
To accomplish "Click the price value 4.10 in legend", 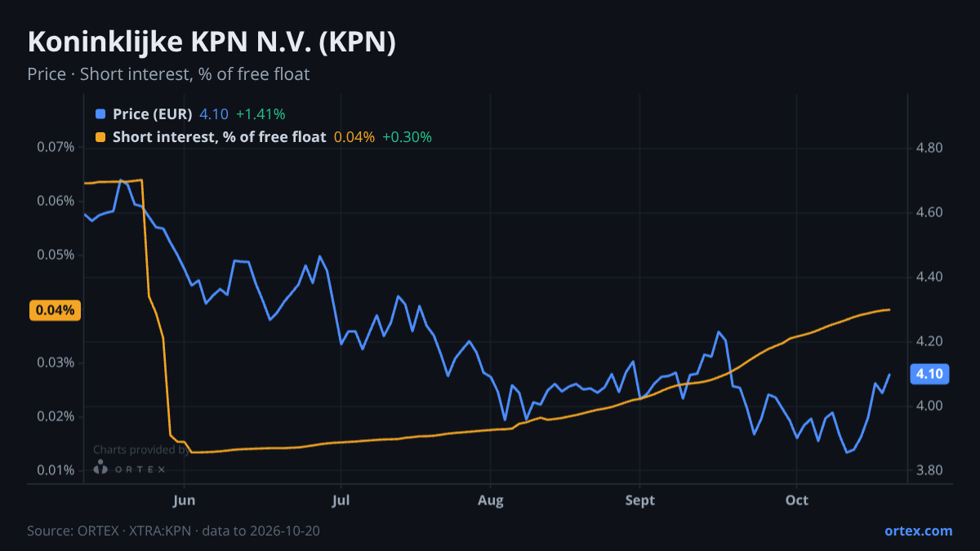I will (214, 114).
